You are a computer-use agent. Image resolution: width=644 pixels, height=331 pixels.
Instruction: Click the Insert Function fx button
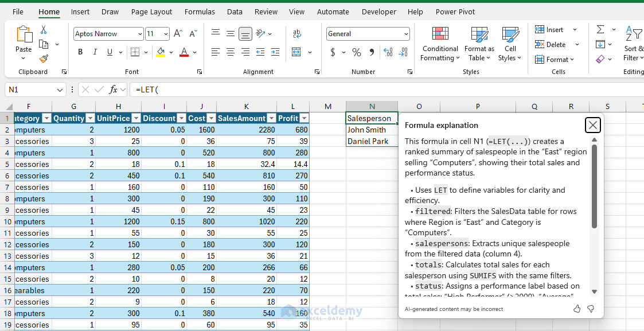pyautogui.click(x=113, y=89)
